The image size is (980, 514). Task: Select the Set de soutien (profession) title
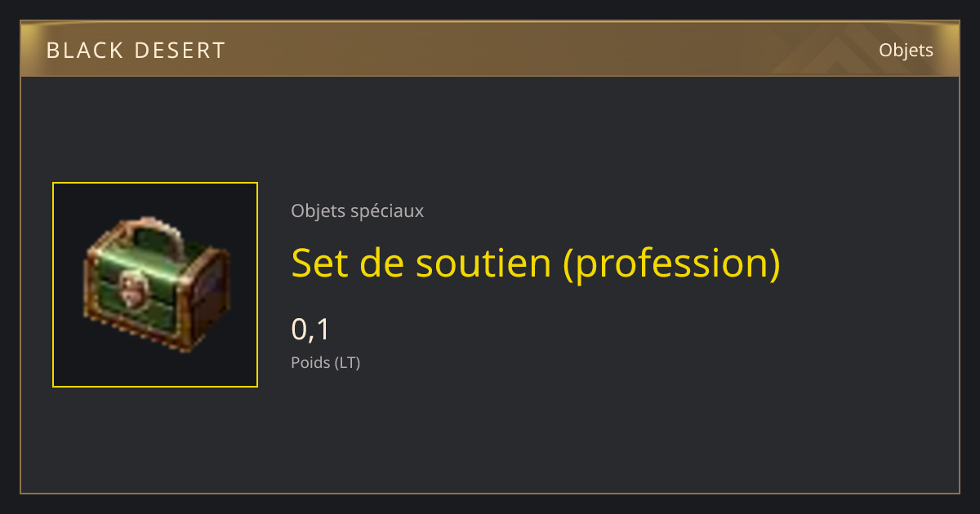[x=536, y=263]
